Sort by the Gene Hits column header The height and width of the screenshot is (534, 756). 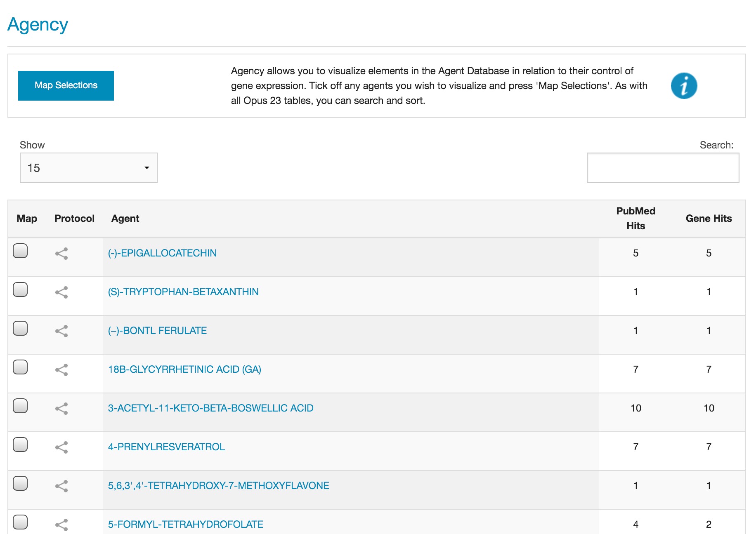(x=708, y=218)
